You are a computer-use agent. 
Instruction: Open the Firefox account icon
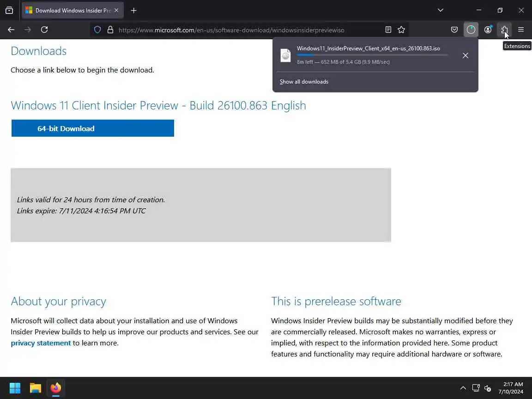tap(488, 30)
